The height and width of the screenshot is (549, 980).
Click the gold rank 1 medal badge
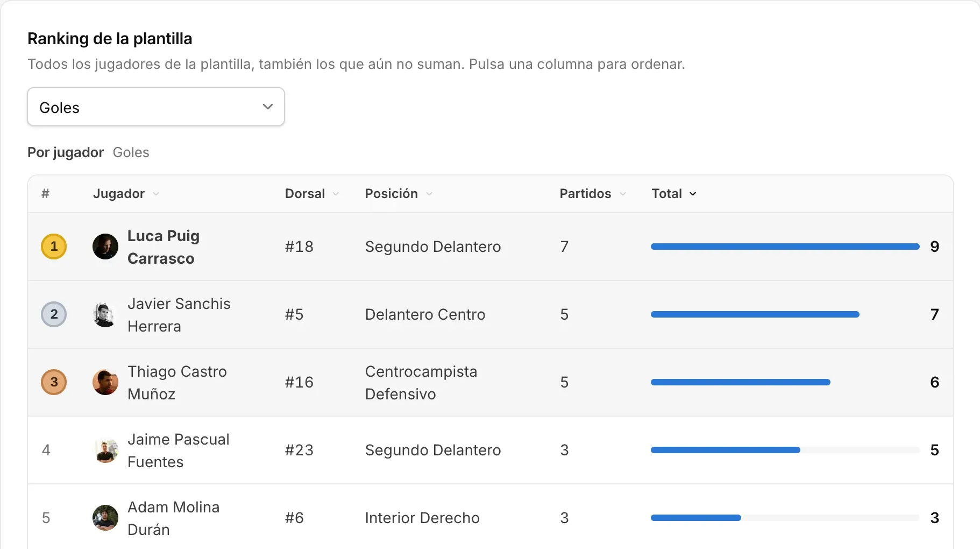click(x=54, y=247)
